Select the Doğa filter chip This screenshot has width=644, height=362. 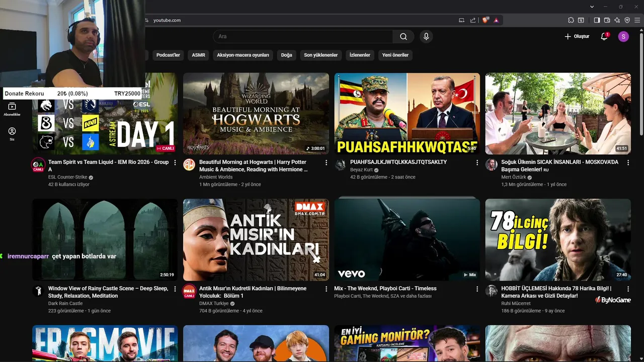pyautogui.click(x=286, y=55)
